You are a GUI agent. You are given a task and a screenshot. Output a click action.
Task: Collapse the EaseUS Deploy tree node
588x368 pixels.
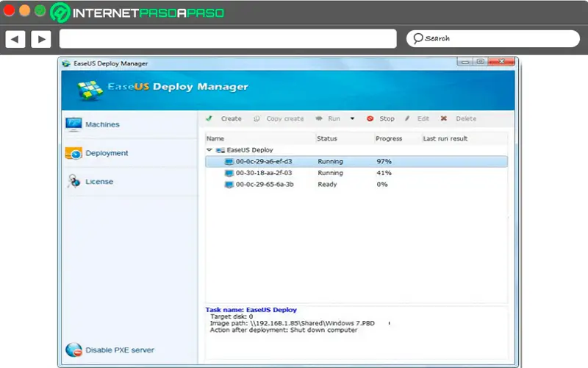tap(209, 150)
